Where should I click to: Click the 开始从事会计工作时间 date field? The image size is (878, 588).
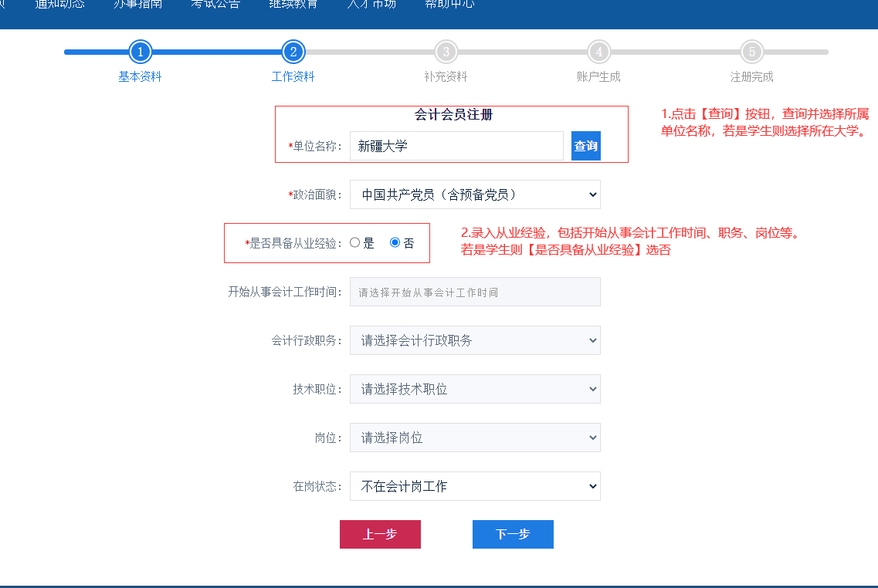pos(475,292)
